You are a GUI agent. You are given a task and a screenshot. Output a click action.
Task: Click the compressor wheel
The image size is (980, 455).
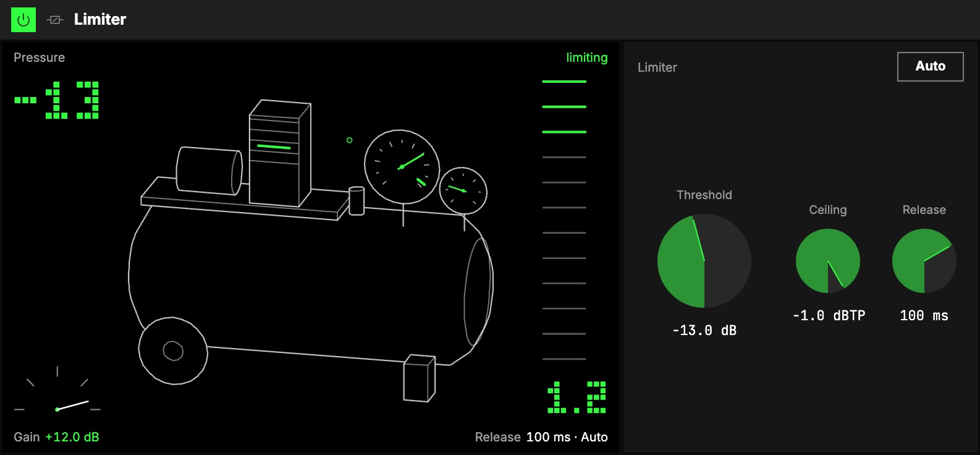tap(173, 351)
